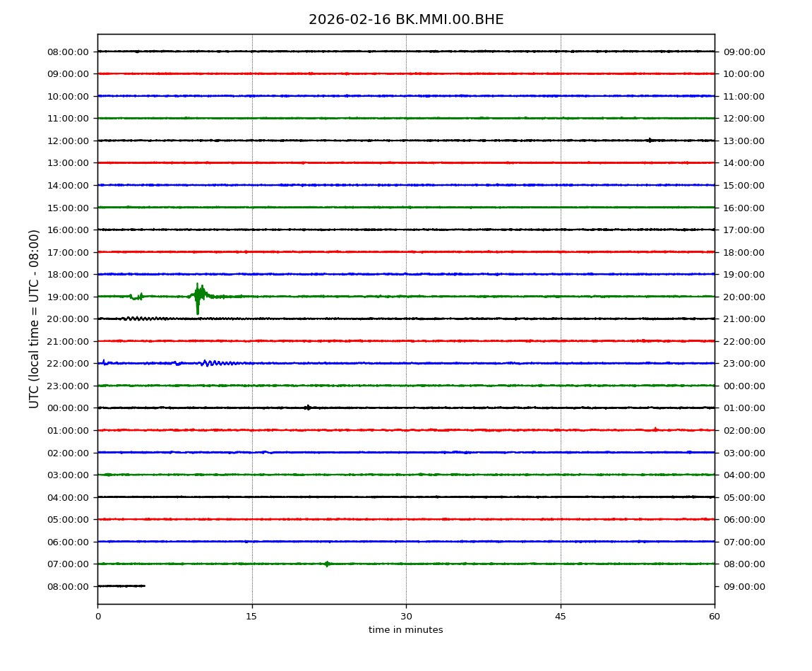
Task: Click the 'time in minutes' axis label
Action: (406, 630)
